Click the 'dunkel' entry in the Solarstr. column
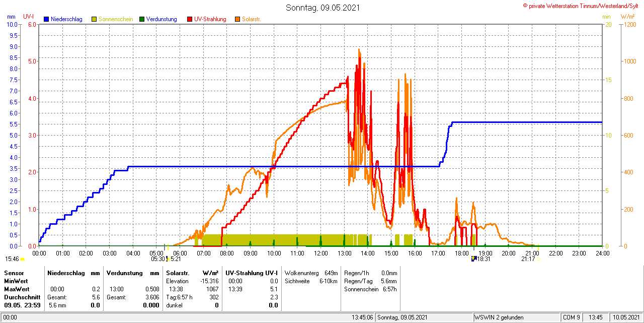 tap(175, 305)
